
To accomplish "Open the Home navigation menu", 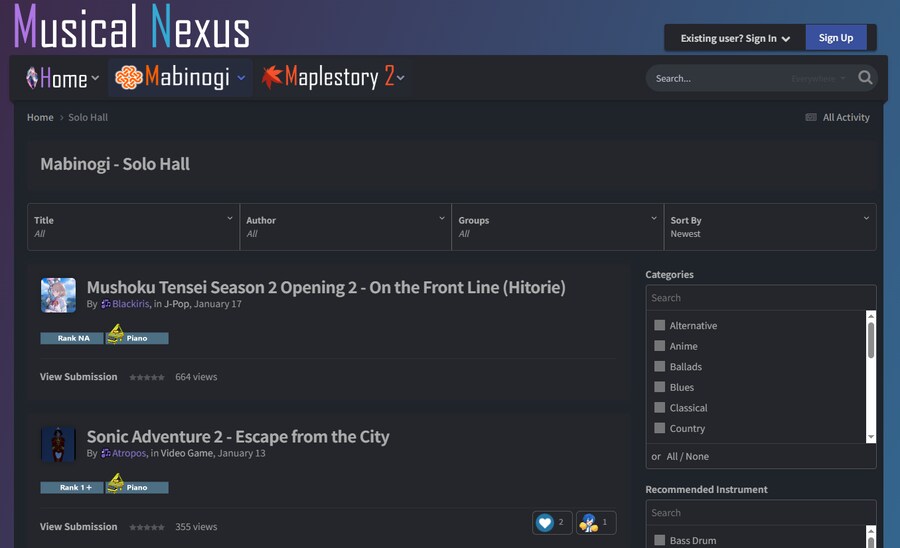I will coord(63,77).
